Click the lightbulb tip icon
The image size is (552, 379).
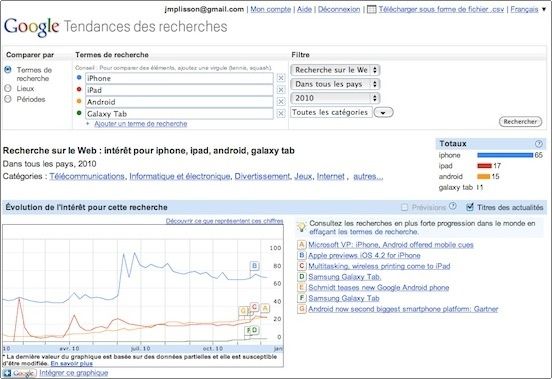coord(301,227)
